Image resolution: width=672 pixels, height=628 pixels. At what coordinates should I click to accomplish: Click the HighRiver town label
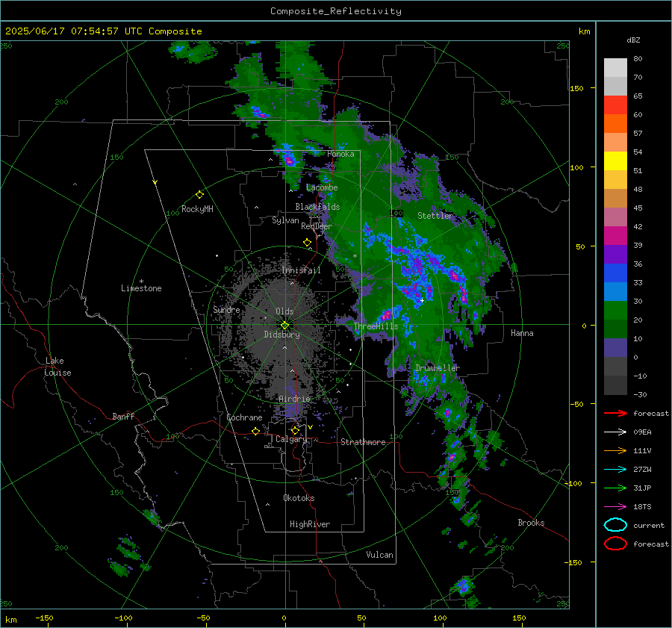[x=310, y=524]
